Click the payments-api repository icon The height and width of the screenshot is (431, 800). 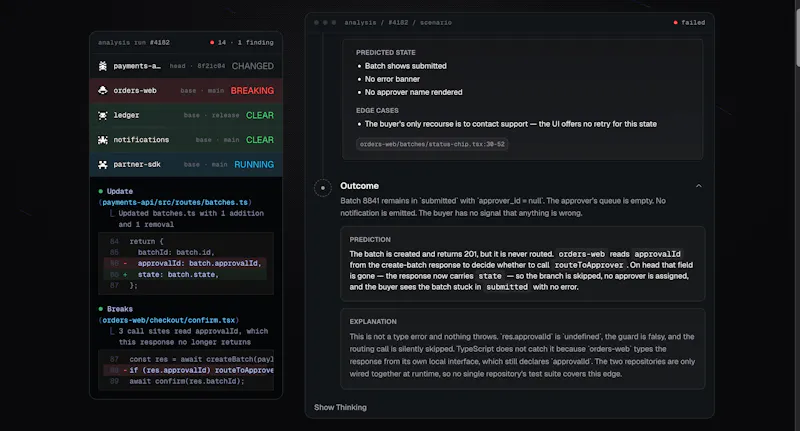[103, 66]
